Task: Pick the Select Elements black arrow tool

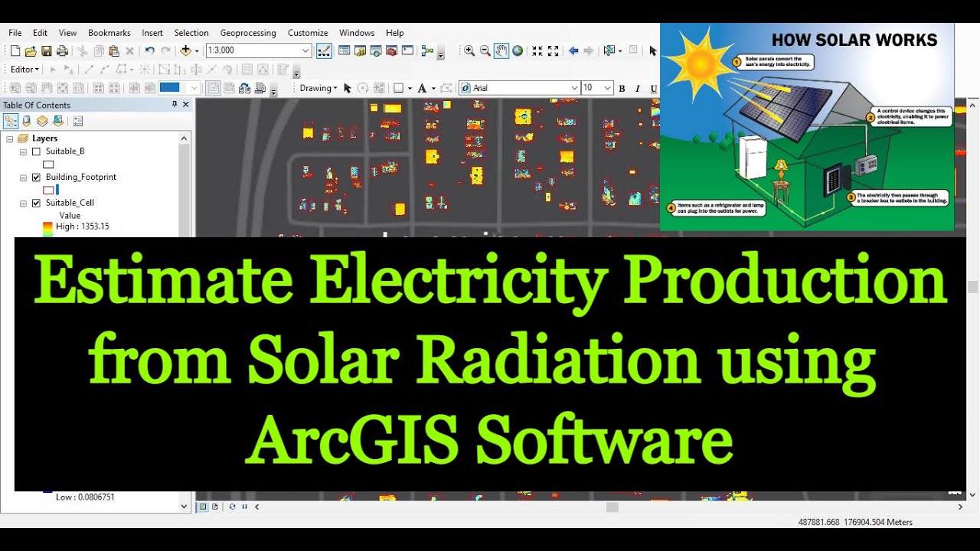Action: click(652, 51)
